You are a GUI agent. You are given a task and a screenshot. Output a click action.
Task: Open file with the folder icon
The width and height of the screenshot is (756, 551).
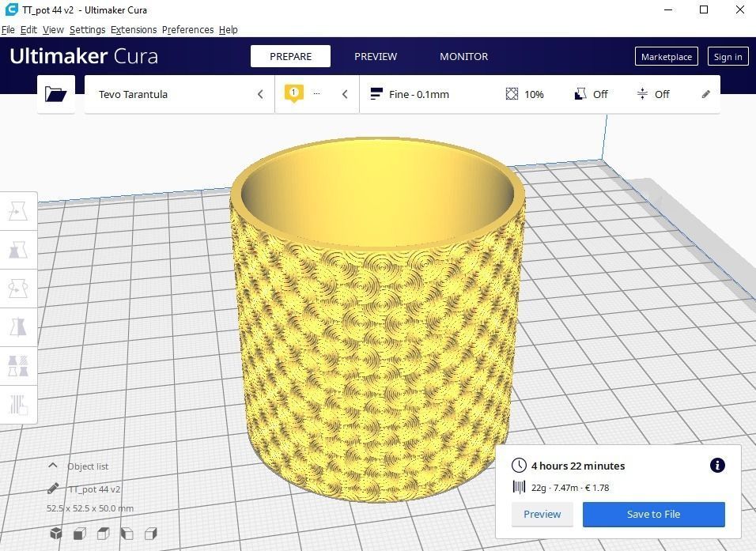point(56,94)
